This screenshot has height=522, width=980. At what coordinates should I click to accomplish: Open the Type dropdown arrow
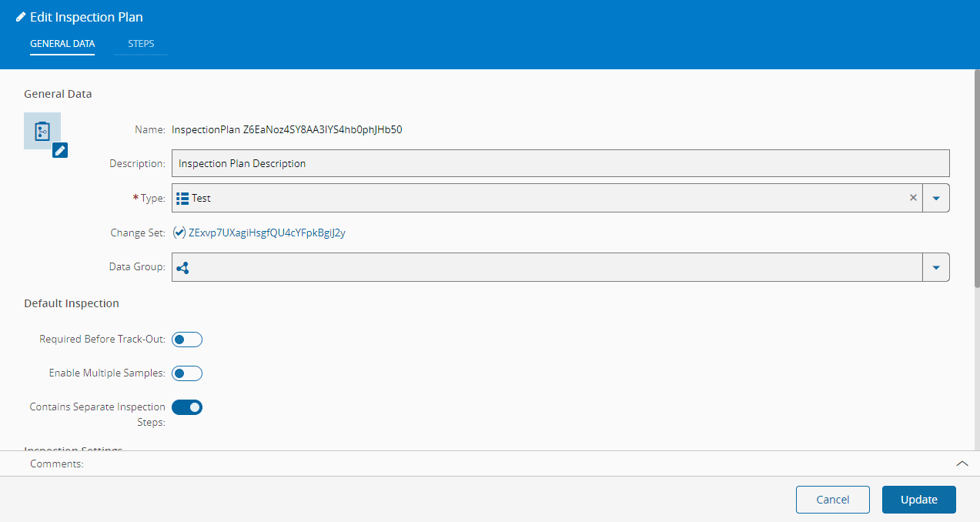click(936, 198)
